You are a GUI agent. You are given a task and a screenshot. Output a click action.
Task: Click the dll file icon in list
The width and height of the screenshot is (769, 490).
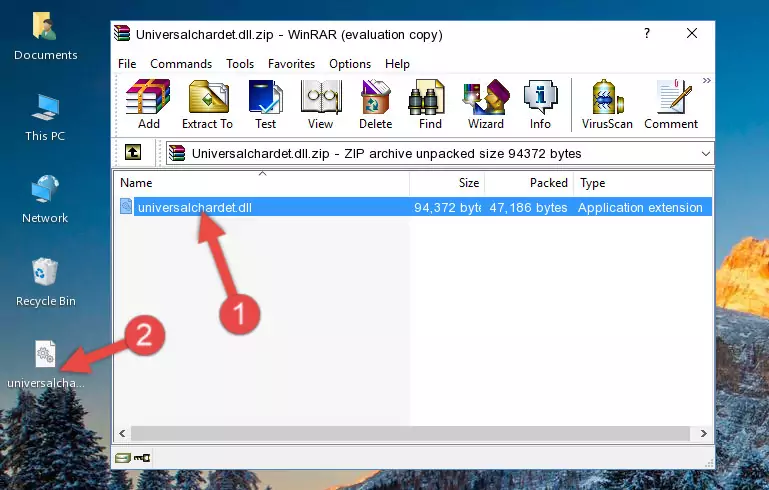126,206
